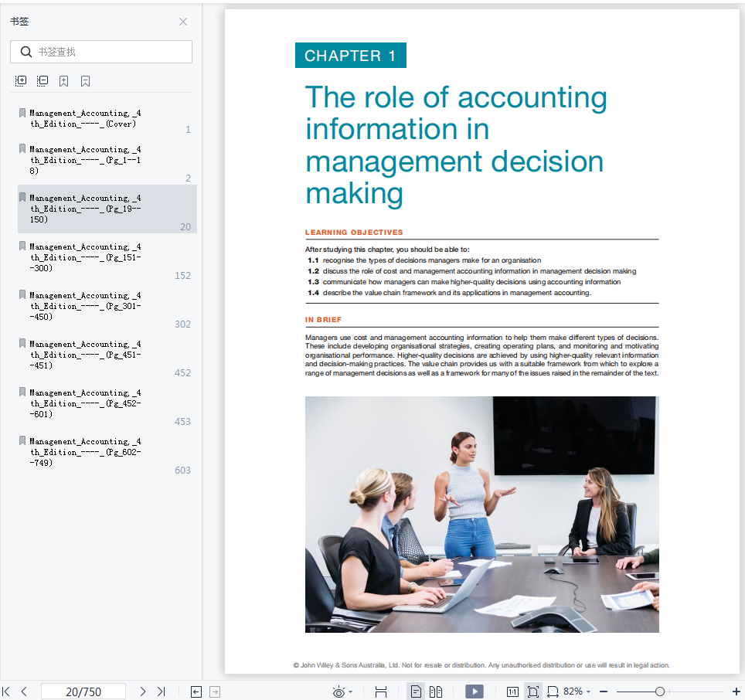Image resolution: width=745 pixels, height=700 pixels.
Task: Zoom out with minus button
Action: tap(604, 692)
